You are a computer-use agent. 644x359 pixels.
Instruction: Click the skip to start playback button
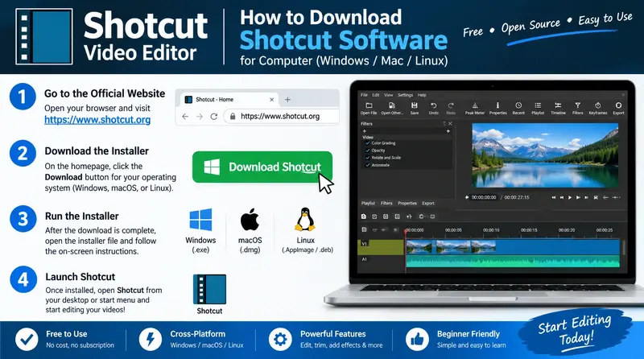pyautogui.click(x=554, y=197)
